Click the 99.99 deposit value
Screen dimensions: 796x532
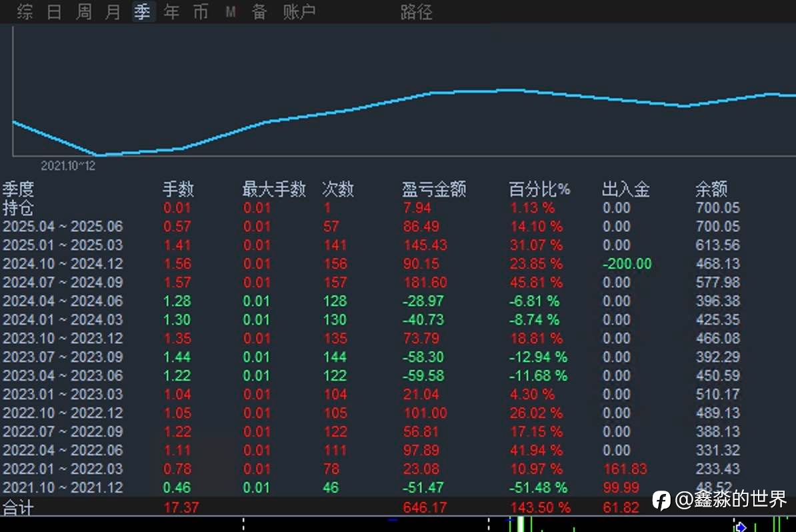click(621, 487)
